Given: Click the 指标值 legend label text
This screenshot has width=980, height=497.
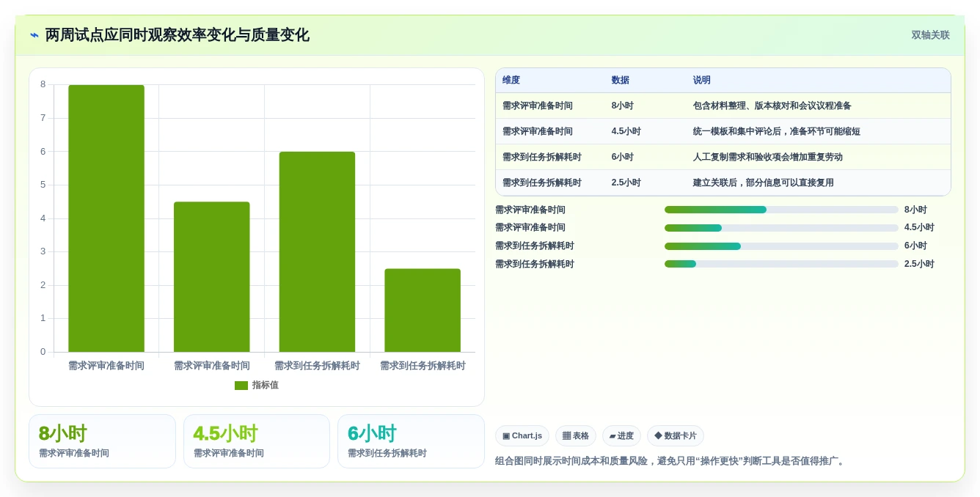Looking at the screenshot, I should point(266,386).
